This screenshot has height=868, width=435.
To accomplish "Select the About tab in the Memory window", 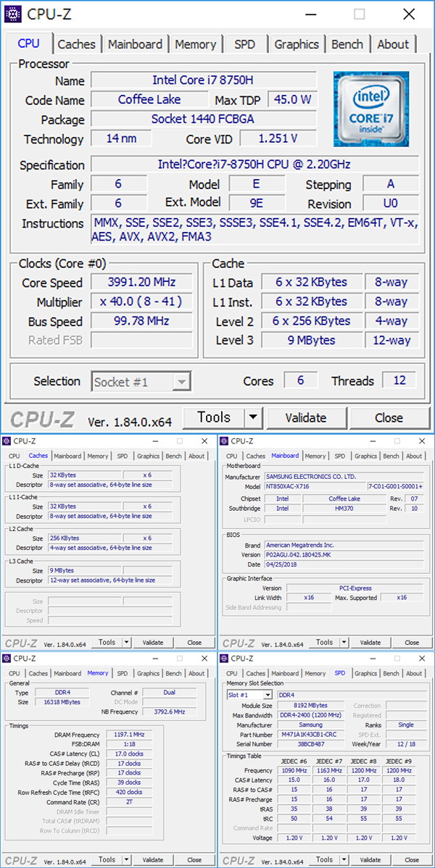I will [196, 674].
